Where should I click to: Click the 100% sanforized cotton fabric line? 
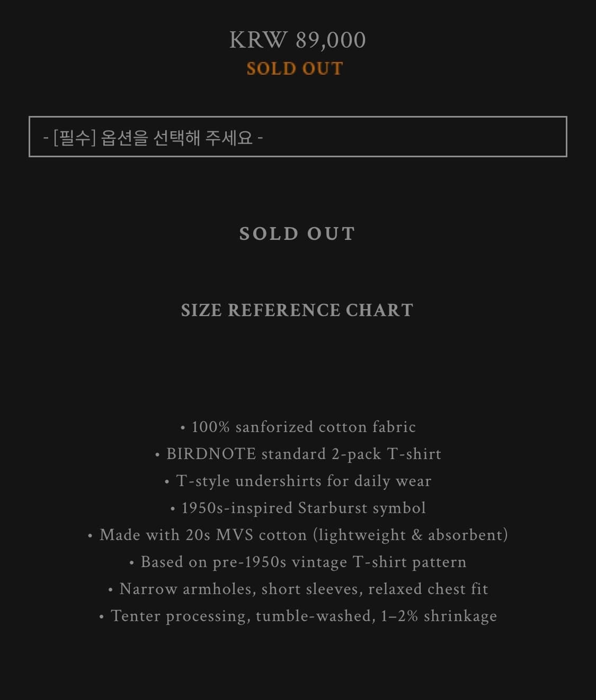pos(298,427)
